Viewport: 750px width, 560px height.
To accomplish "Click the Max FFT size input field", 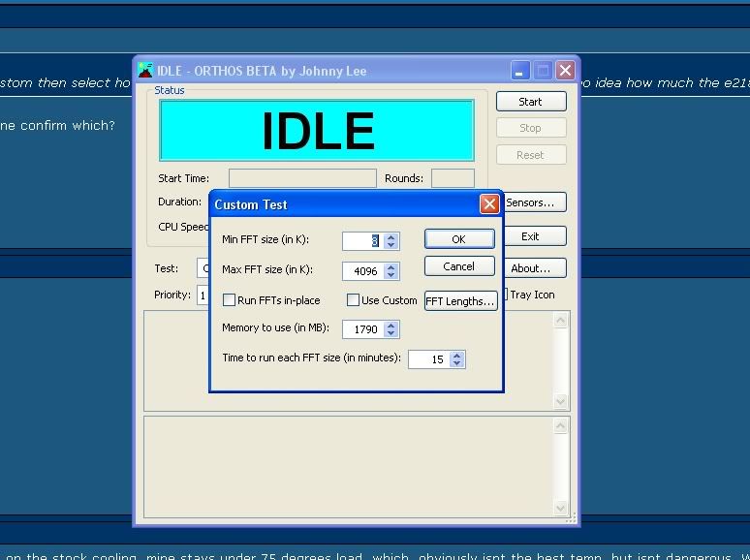I will pyautogui.click(x=361, y=271).
